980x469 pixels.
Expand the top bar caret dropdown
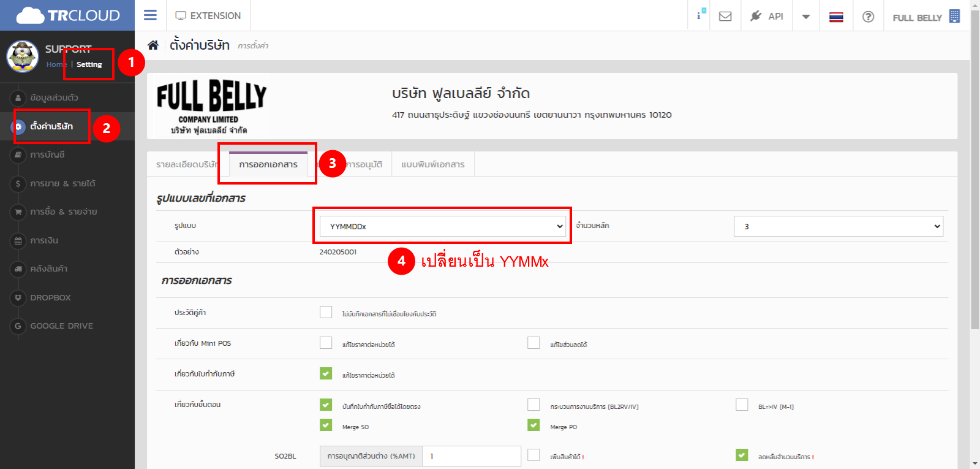(x=806, y=17)
